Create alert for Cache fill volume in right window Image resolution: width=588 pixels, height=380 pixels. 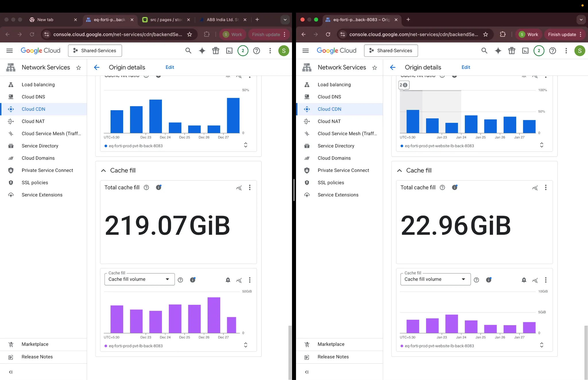coord(524,280)
